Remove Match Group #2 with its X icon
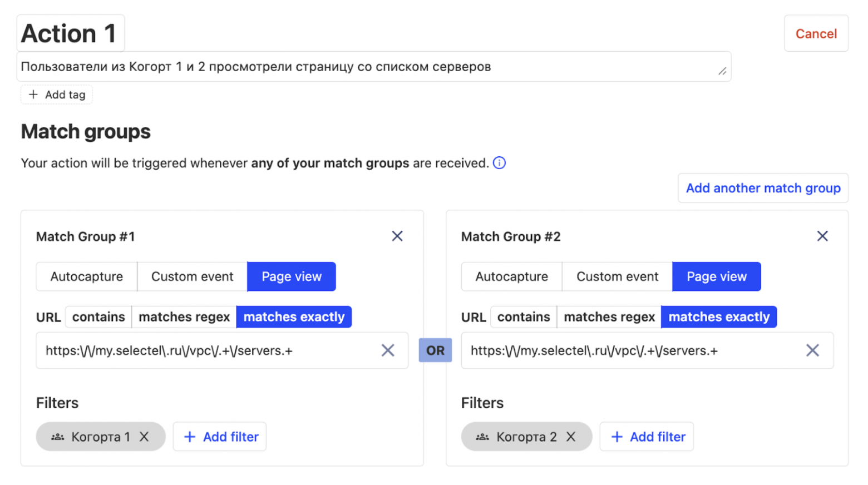Viewport: 868px width, 485px height. pos(822,236)
